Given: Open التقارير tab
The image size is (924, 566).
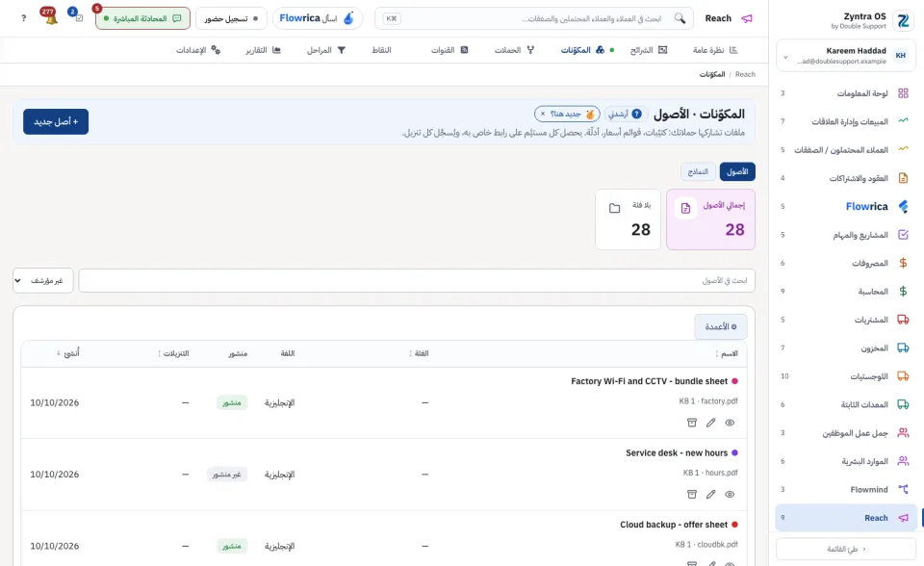Looking at the screenshot, I should [263, 50].
